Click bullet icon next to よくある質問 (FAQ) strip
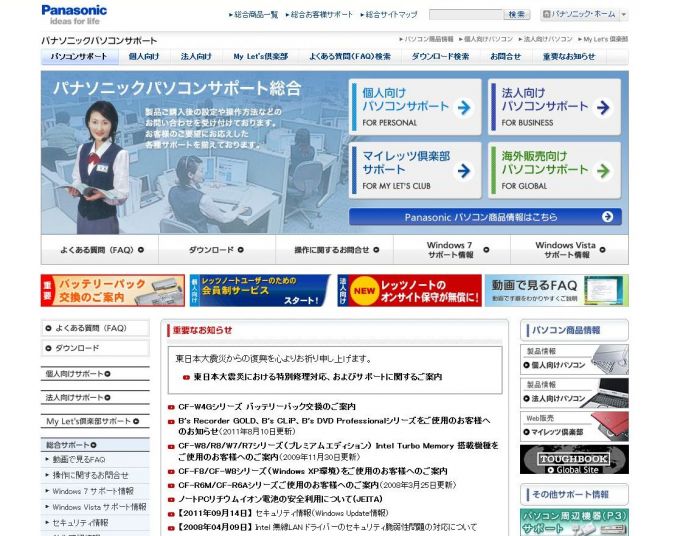 [x=141, y=250]
